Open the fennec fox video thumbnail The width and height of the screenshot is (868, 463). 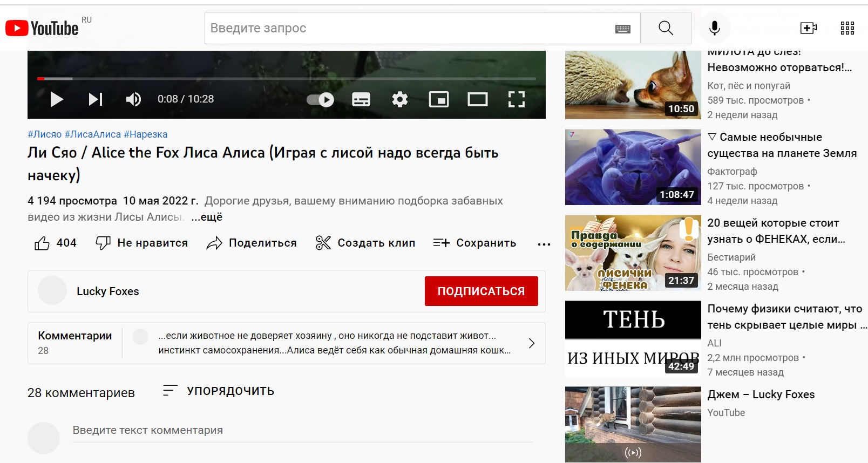(633, 253)
